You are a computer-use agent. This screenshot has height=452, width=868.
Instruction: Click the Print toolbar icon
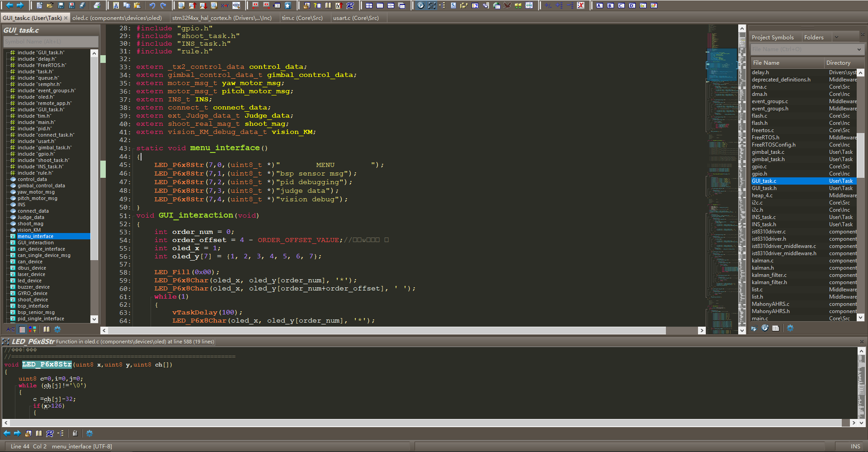pyautogui.click(x=97, y=5)
